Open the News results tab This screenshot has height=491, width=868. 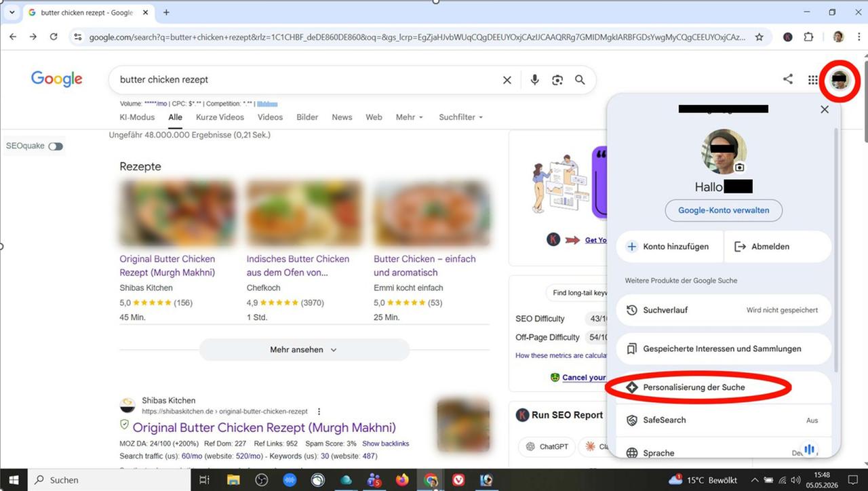pos(342,117)
